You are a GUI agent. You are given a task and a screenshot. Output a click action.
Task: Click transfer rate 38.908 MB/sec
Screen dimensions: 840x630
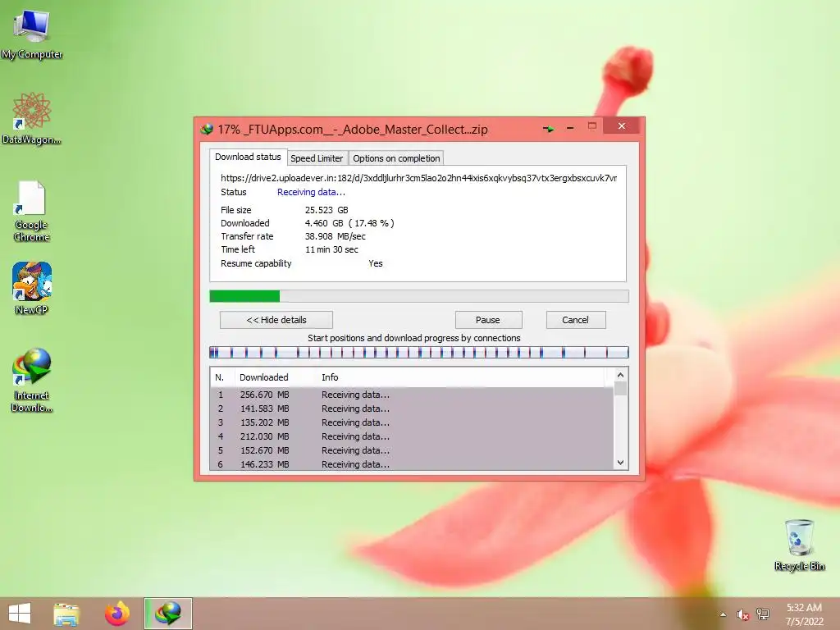(336, 236)
